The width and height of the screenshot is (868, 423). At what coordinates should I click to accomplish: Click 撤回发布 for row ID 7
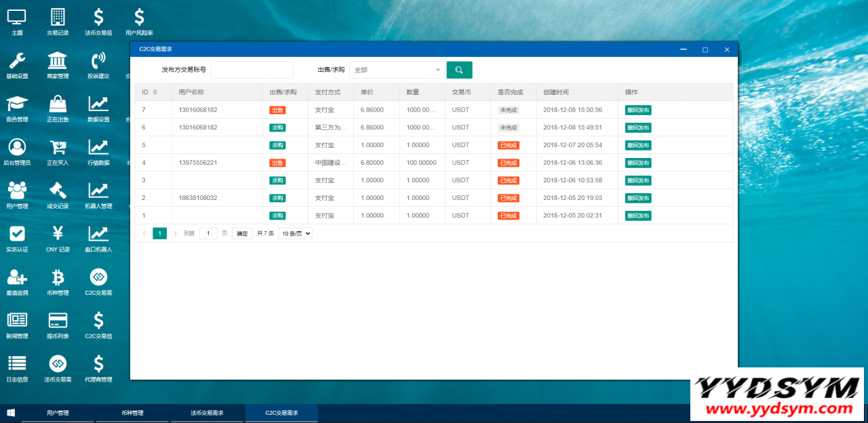point(637,110)
